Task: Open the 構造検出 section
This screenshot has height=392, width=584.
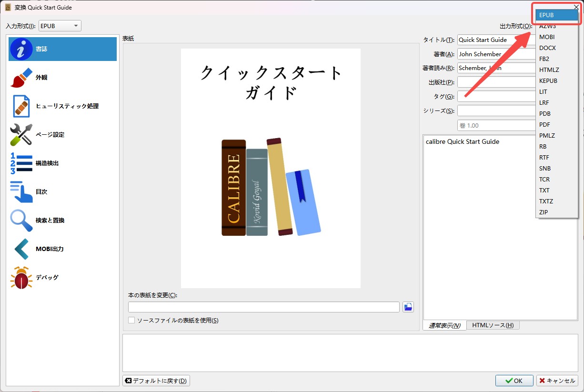Action: (x=62, y=163)
